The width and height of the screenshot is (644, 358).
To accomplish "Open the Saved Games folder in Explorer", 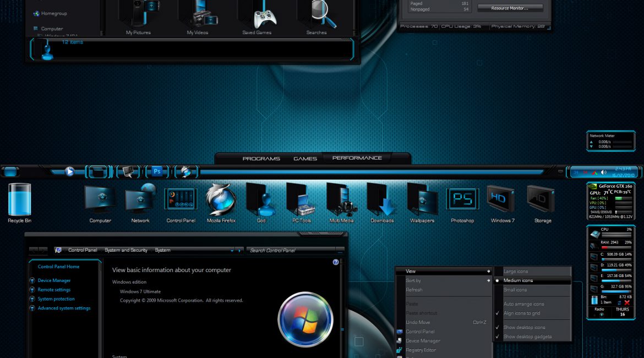I will [256, 17].
